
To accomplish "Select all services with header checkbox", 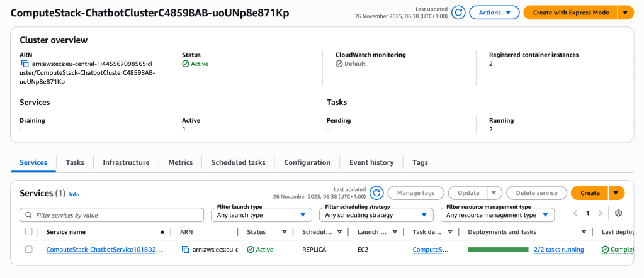I will [x=29, y=232].
